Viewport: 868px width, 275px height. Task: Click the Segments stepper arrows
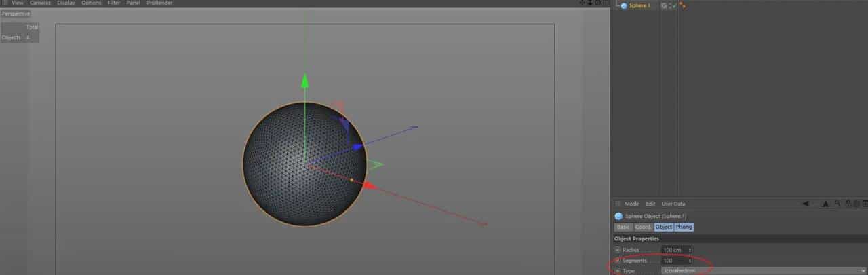[690, 261]
